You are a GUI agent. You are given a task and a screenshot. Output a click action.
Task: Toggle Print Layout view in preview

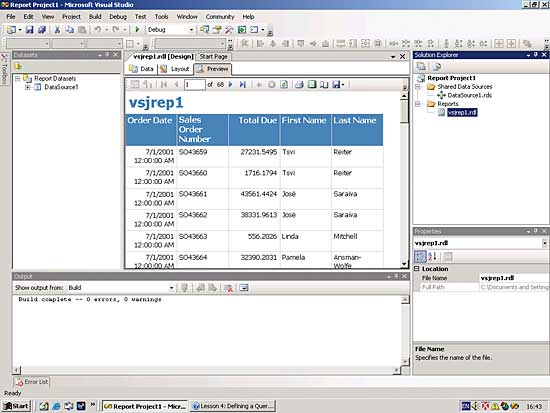(312, 85)
